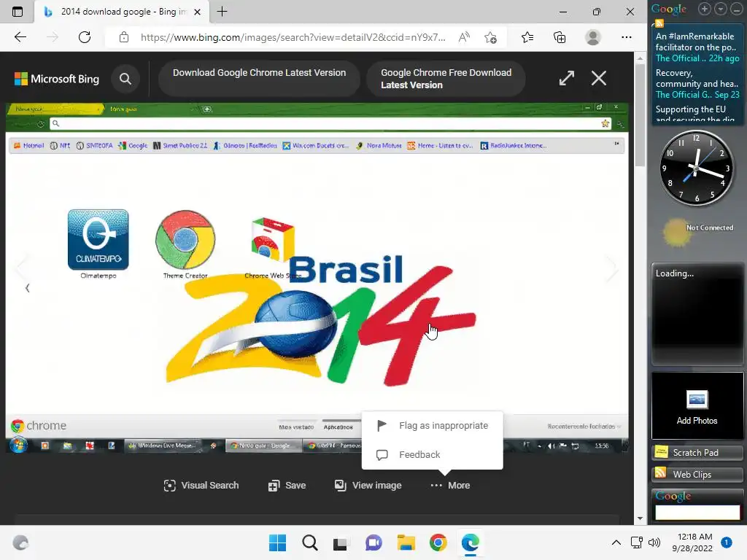Select Download Google Chrome Latest Version suggestion
Screen dimensions: 747x560
click(259, 79)
